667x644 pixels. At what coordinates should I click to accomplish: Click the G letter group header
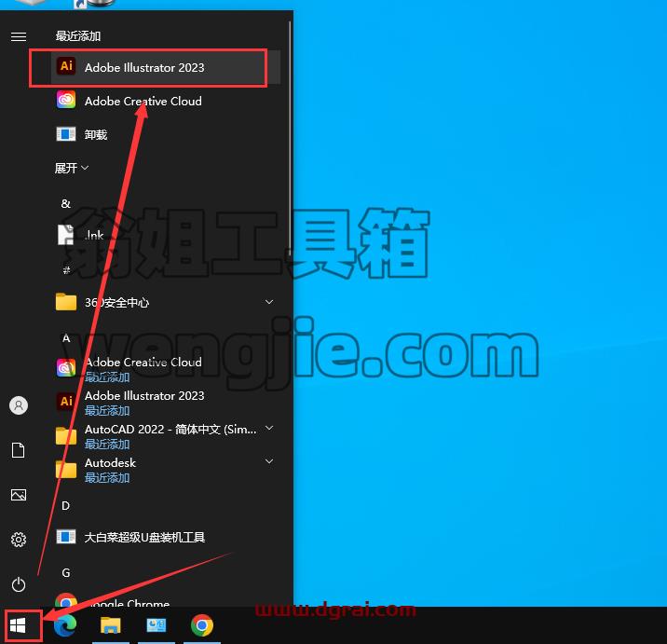click(66, 573)
